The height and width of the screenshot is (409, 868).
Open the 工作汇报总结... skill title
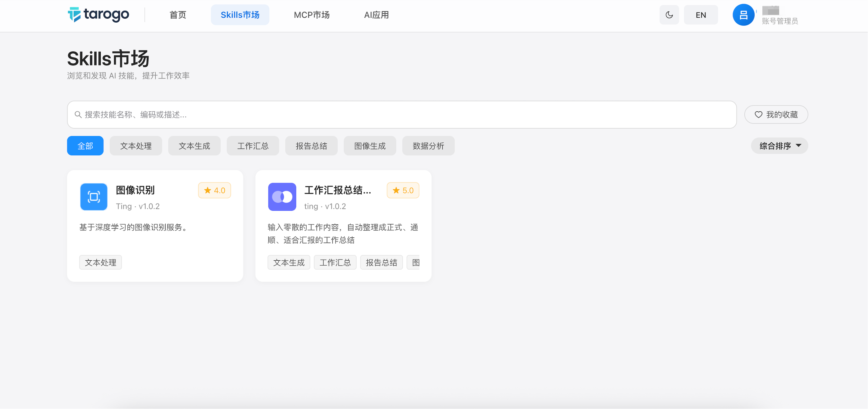[x=338, y=190]
